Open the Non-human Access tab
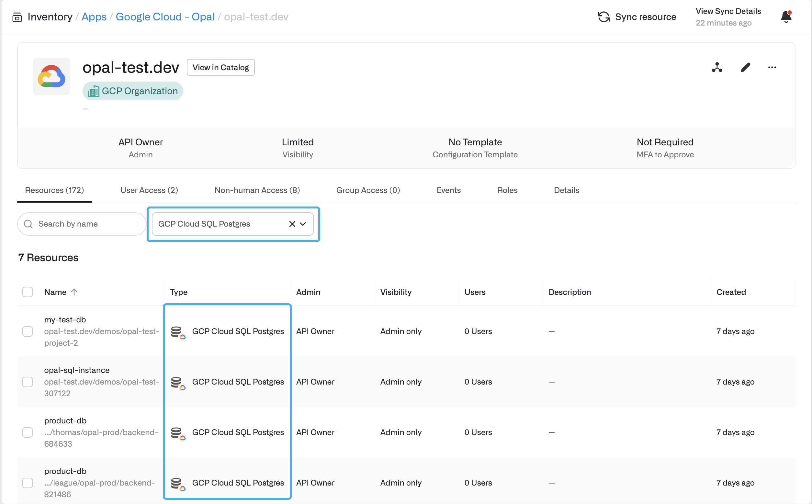Screen dimensions: 812x504 257,190
